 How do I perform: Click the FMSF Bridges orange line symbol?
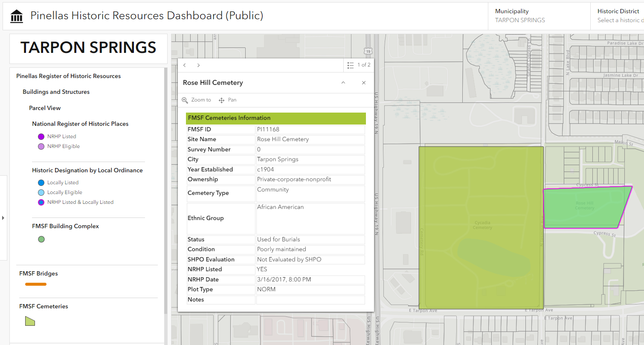pyautogui.click(x=36, y=284)
